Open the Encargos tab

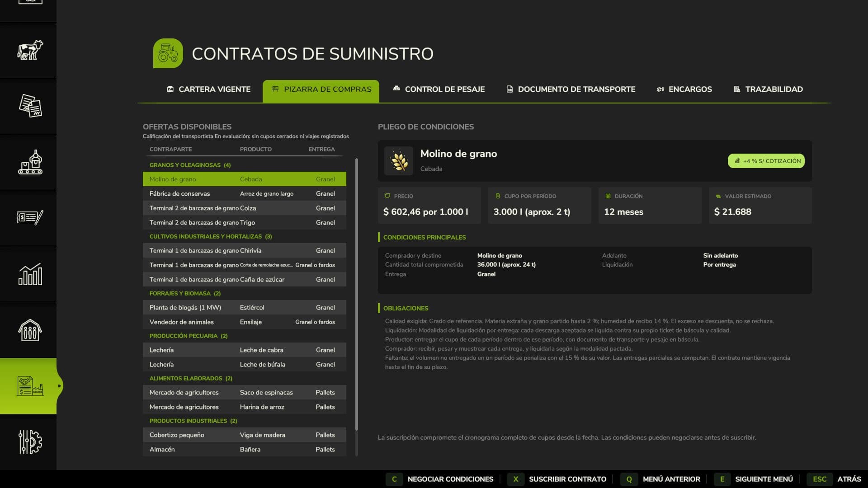pos(684,89)
